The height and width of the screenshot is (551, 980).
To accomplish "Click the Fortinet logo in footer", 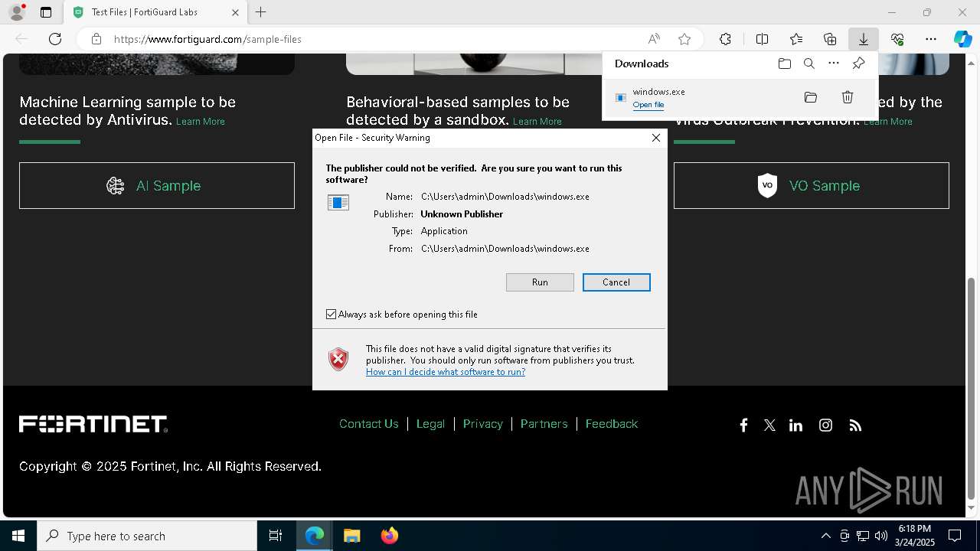I will pyautogui.click(x=93, y=424).
